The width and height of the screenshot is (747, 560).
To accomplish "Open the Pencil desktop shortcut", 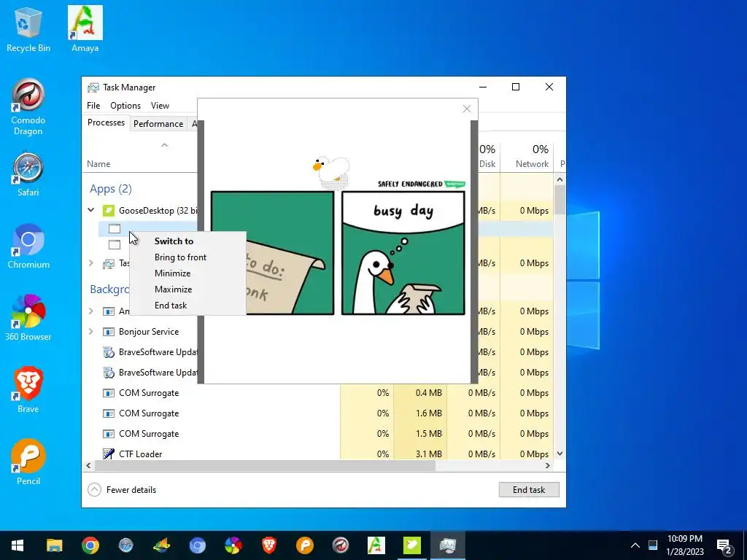I will (28, 462).
